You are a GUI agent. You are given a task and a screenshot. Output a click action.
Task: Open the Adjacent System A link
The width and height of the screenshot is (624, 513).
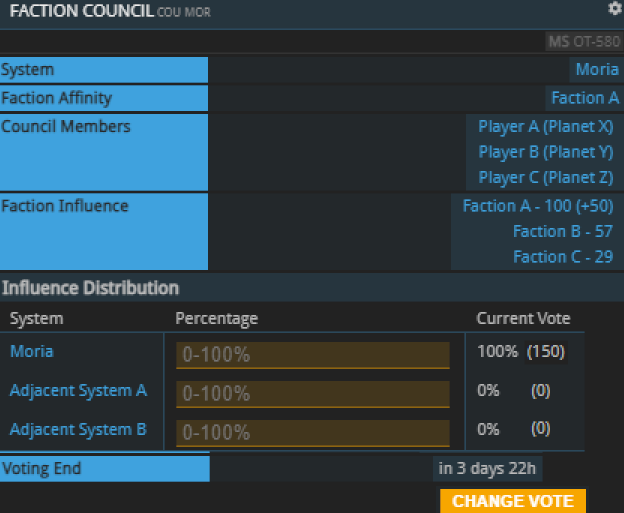point(78,390)
